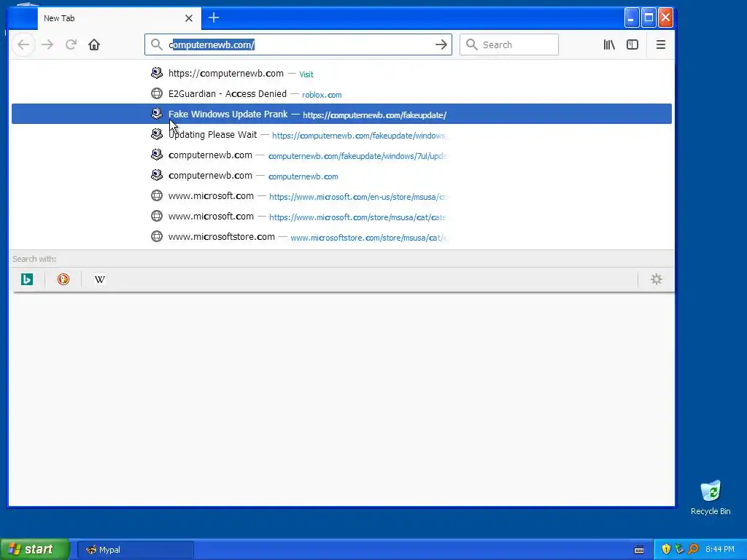Open search settings gear icon

657,279
